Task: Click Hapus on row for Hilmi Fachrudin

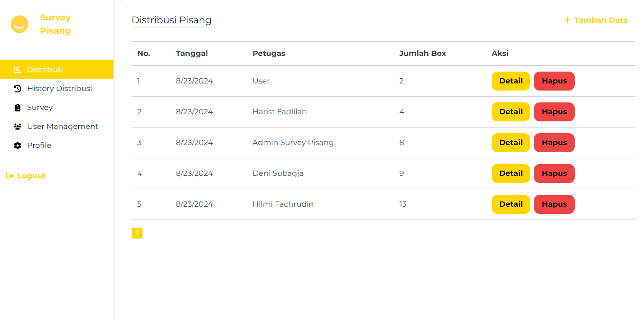Action: coord(554,204)
